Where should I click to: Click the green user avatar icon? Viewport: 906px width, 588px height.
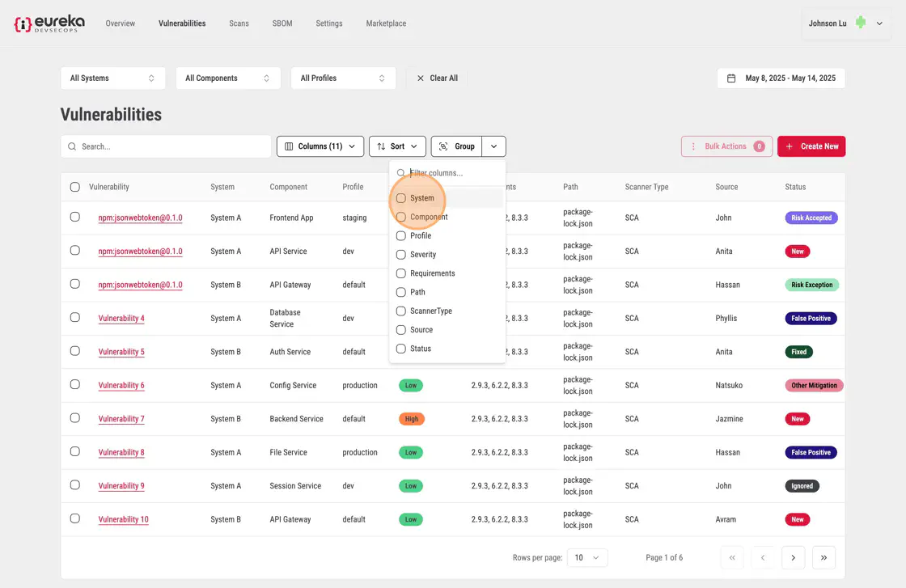(x=861, y=23)
